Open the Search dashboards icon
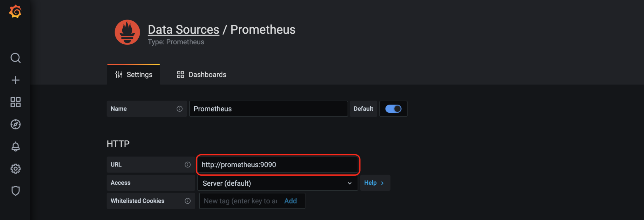The width and height of the screenshot is (644, 220). click(x=15, y=58)
